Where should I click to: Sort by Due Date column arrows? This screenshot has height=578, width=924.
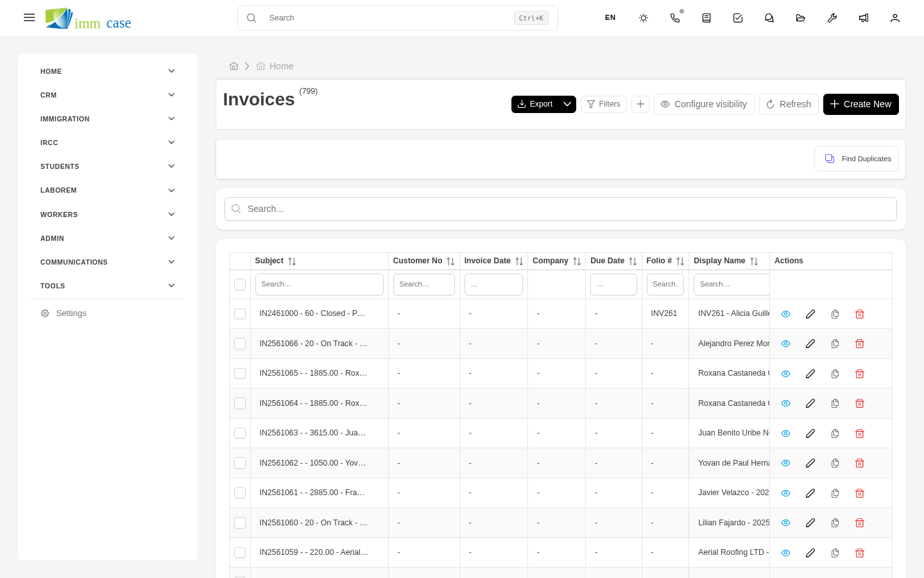pyautogui.click(x=633, y=261)
